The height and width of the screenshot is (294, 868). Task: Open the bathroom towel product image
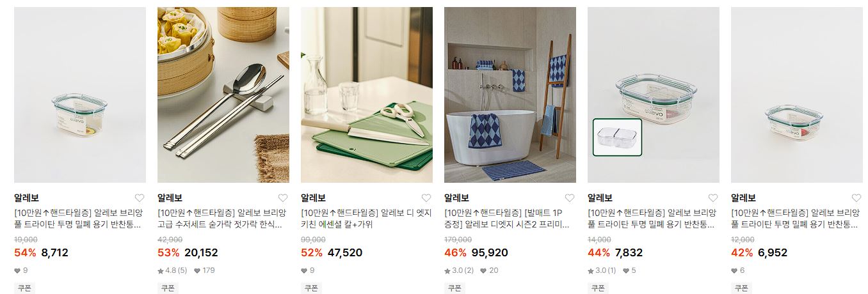pos(510,95)
